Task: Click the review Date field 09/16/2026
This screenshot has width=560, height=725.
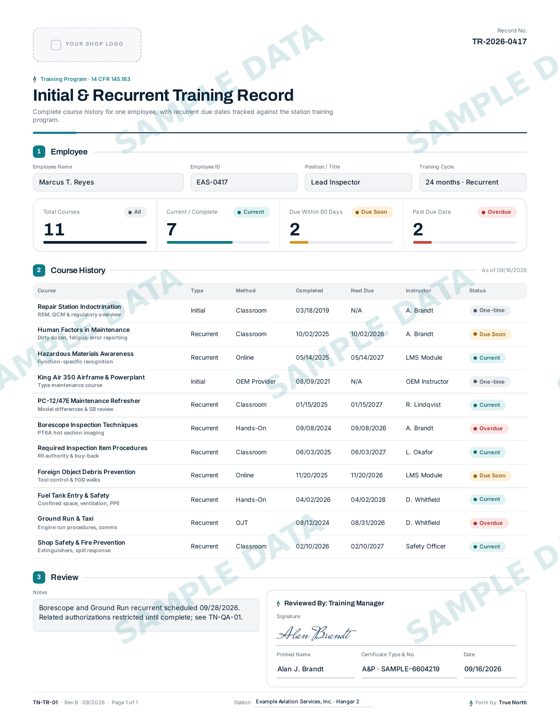Action: pos(490,669)
